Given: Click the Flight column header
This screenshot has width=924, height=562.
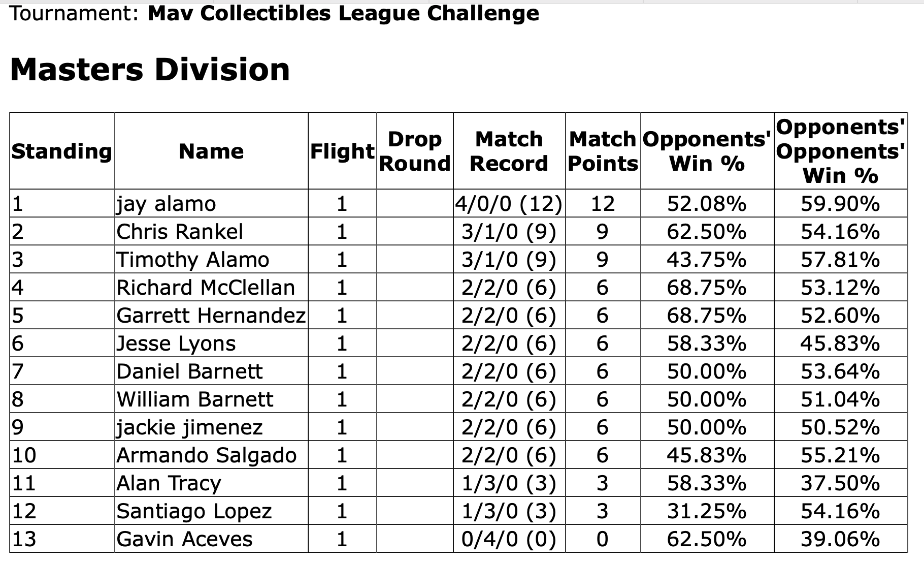Looking at the screenshot, I should pos(342,151).
